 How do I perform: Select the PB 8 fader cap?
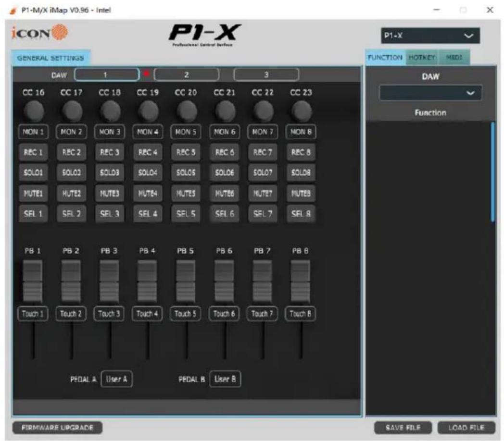tap(300, 282)
